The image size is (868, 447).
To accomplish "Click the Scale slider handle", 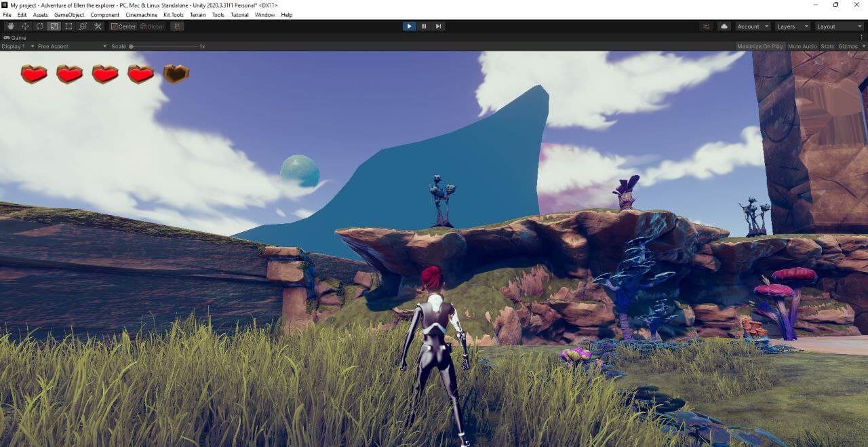I will [x=131, y=46].
